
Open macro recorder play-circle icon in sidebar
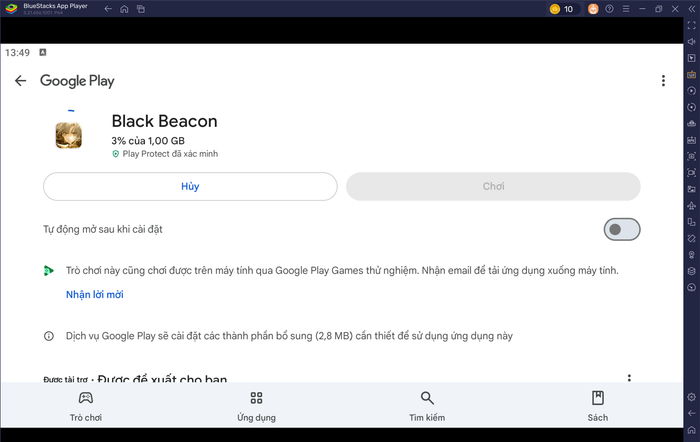coord(692,91)
